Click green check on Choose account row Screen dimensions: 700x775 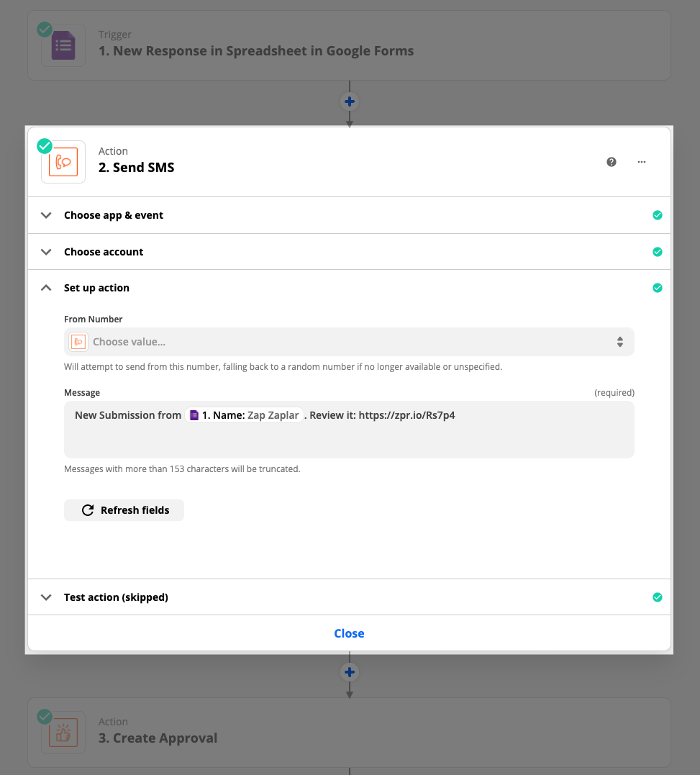pos(657,252)
